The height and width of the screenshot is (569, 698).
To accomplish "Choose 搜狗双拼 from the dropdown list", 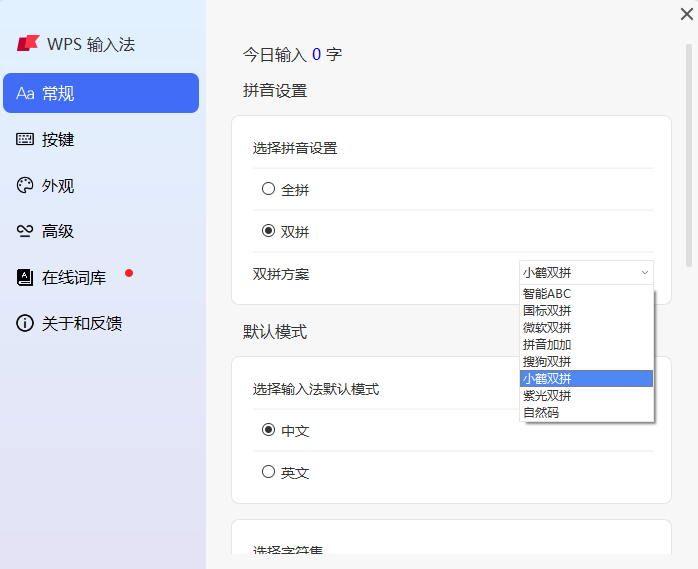I will pyautogui.click(x=586, y=362).
